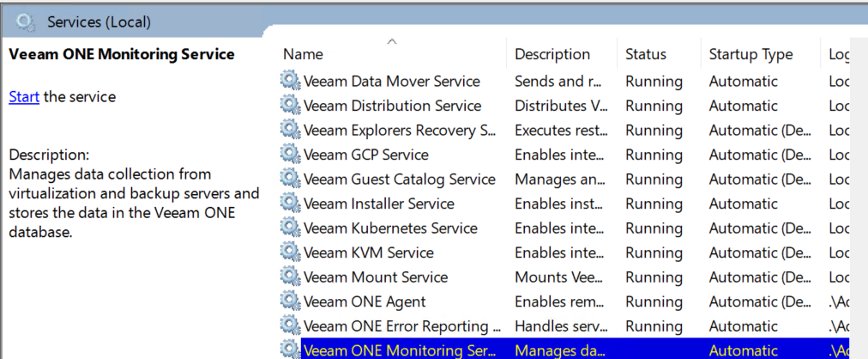
Task: Click the 'Executes rest...' description cell
Action: coord(561,131)
